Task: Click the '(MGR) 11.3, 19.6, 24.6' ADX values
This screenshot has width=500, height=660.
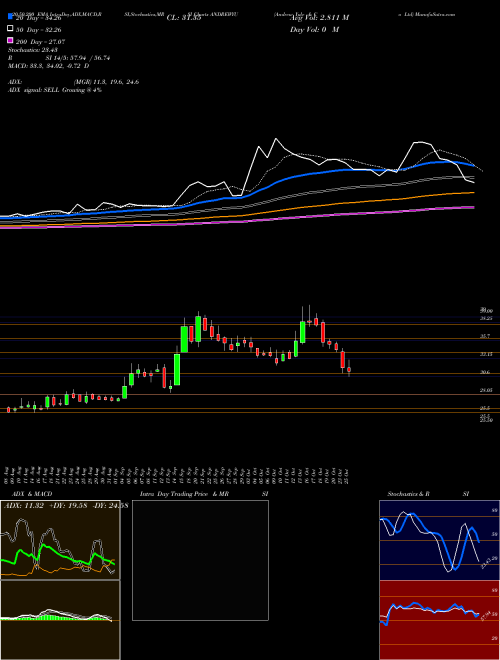Action: pyautogui.click(x=106, y=82)
